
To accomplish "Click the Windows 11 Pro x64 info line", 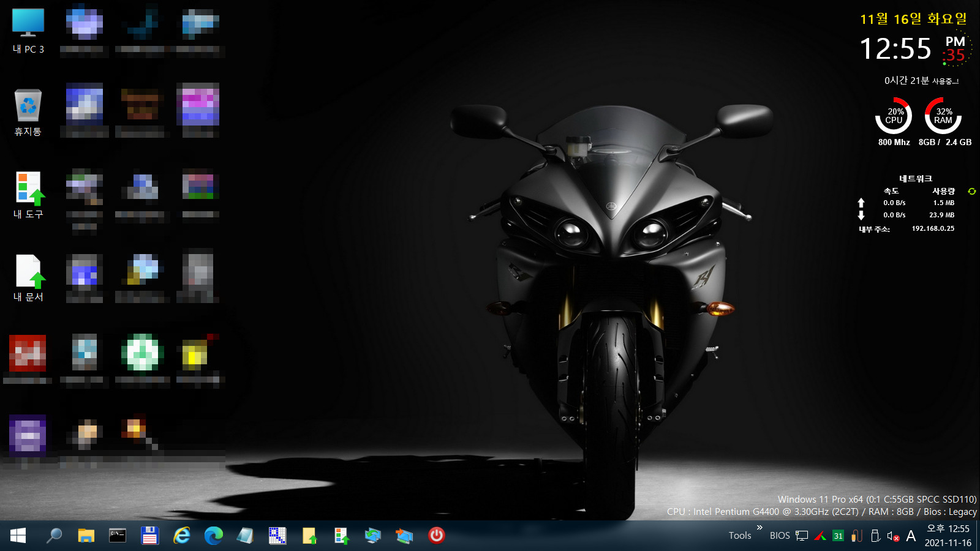I will [877, 500].
